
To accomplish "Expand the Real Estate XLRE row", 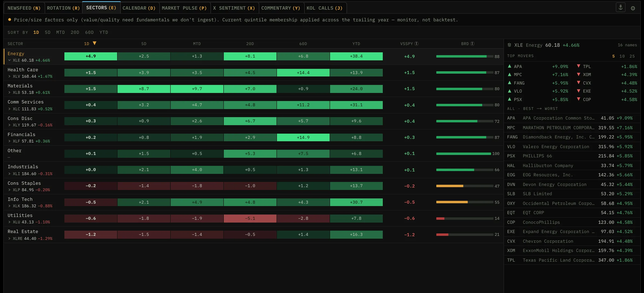I will pyautogui.click(x=9, y=239).
